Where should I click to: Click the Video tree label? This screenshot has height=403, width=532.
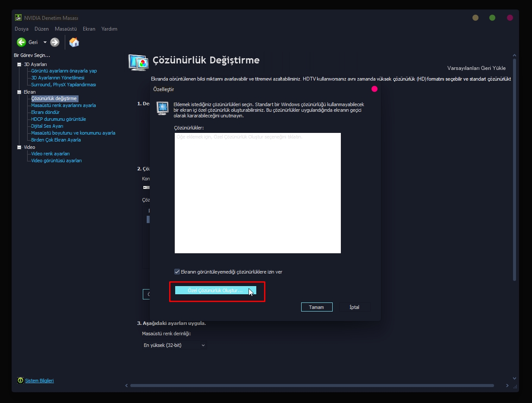pyautogui.click(x=29, y=147)
